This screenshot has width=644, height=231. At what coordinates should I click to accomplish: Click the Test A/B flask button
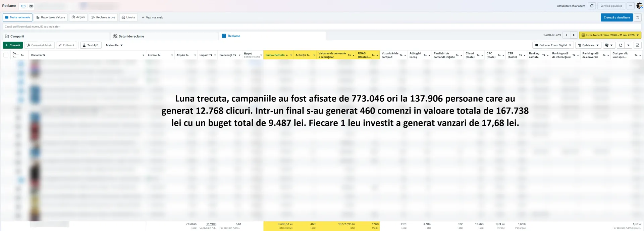pyautogui.click(x=91, y=45)
